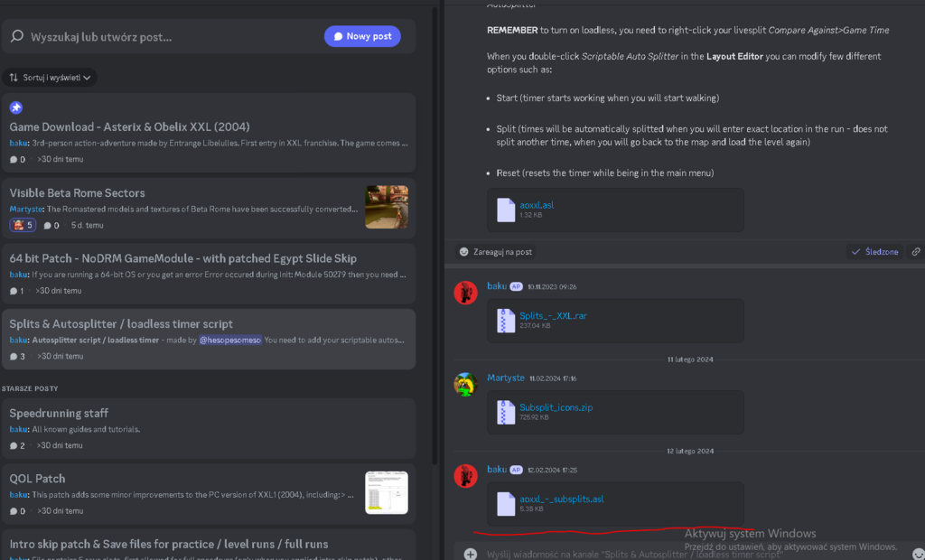Click the '11.02.2024 17:16' timestamp

pyautogui.click(x=553, y=378)
